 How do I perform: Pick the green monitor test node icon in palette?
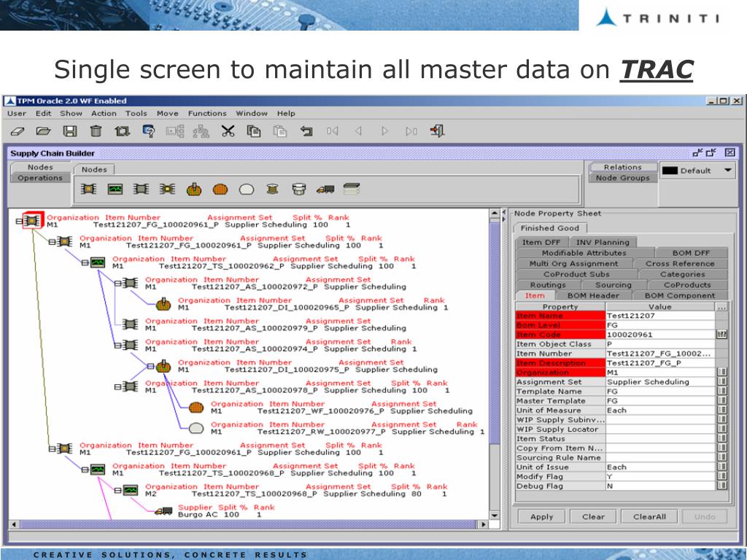tap(115, 190)
